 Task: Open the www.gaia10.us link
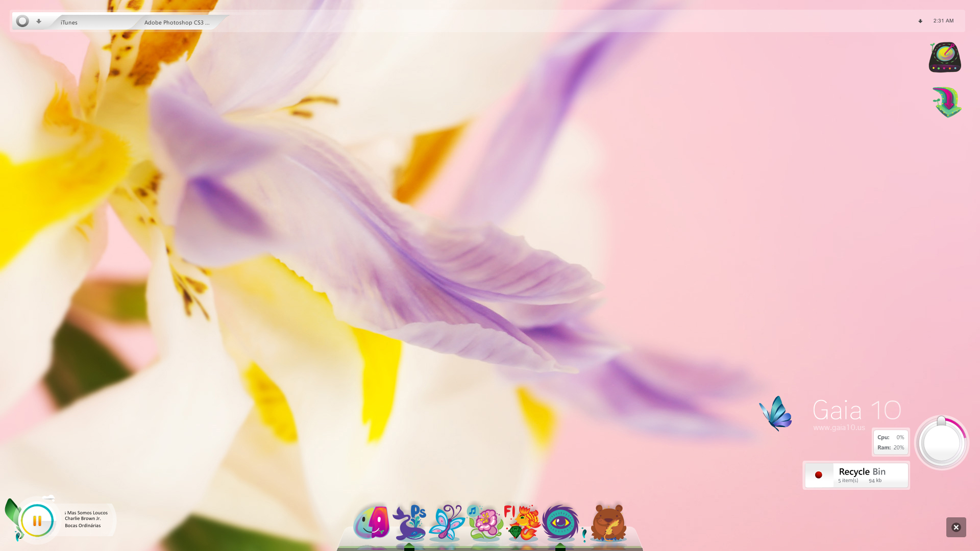[839, 428]
